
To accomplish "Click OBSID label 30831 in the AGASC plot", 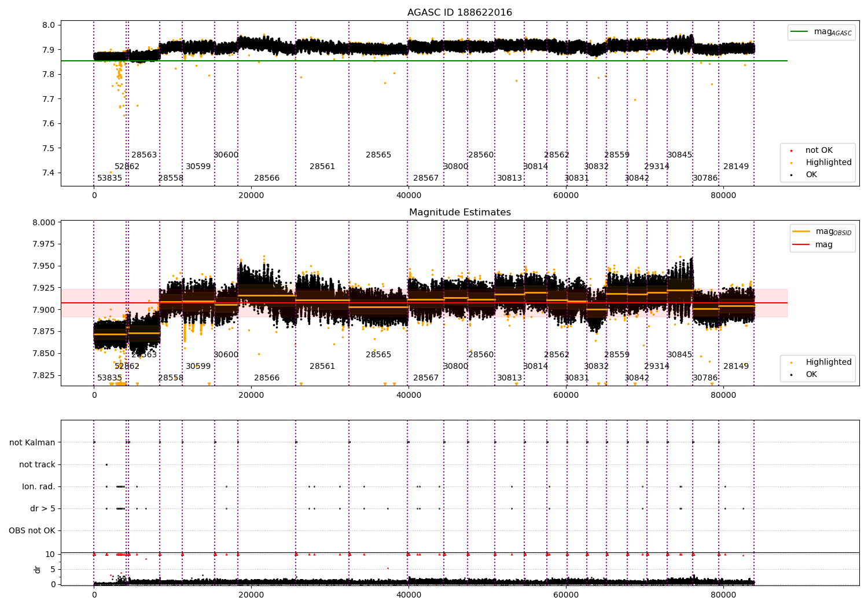I will click(577, 178).
